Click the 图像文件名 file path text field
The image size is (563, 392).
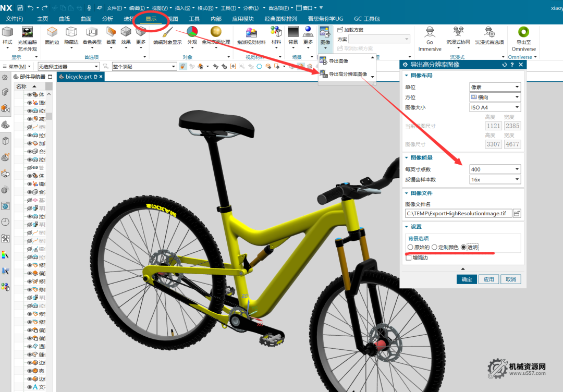[x=457, y=213]
